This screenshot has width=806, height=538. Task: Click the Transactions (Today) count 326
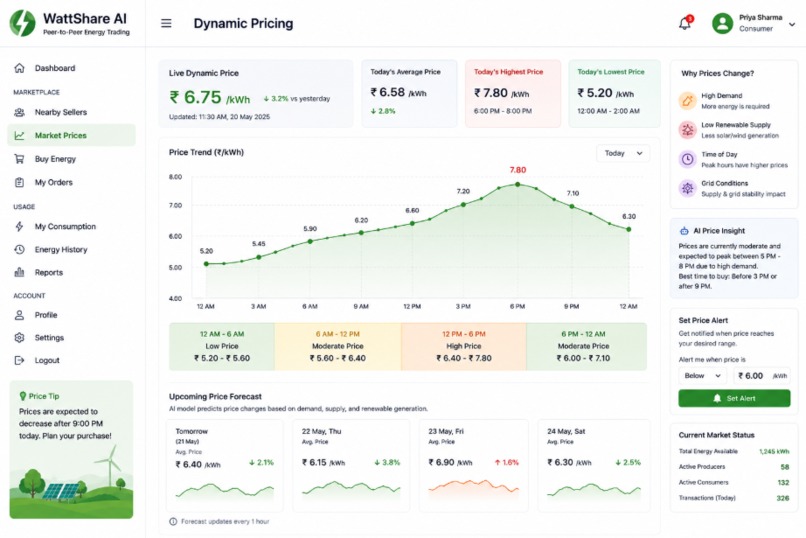(x=783, y=498)
